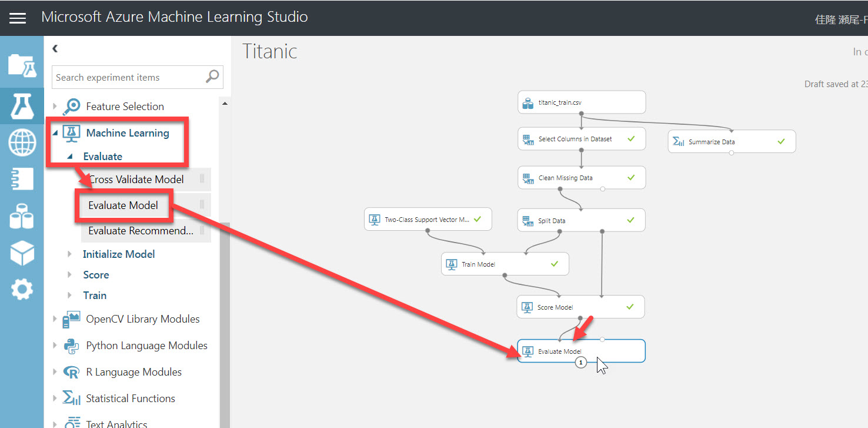Click the Two-Class Support Vector Machine icon
This screenshot has height=428, width=868.
coord(374,220)
